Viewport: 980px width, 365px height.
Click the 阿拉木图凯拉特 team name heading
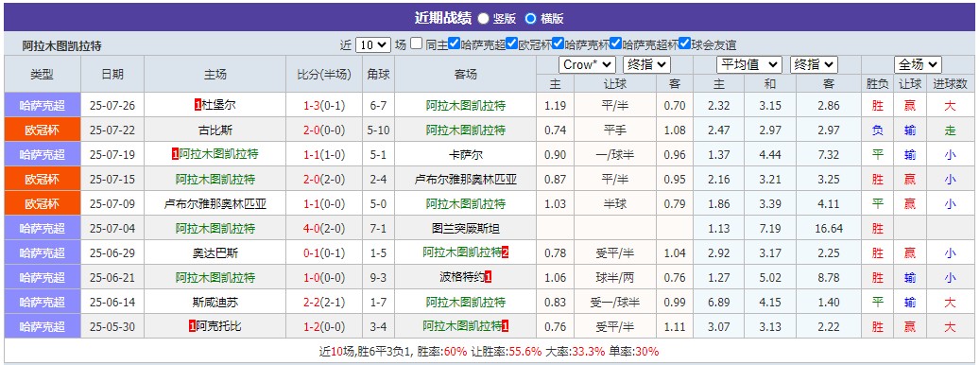coord(61,46)
